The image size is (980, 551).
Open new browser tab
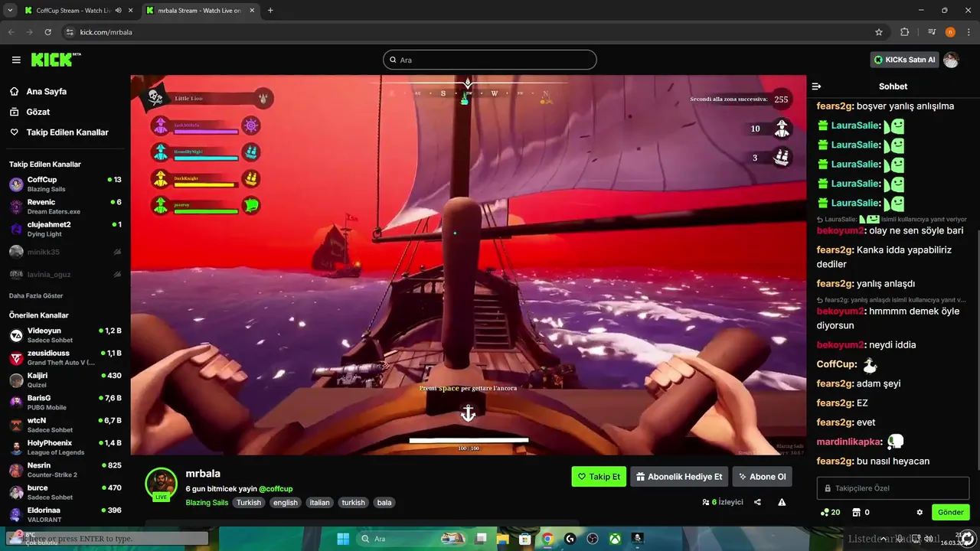270,11
